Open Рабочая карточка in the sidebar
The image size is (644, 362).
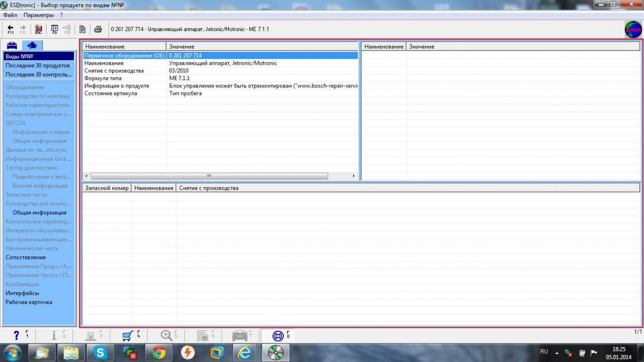click(29, 302)
